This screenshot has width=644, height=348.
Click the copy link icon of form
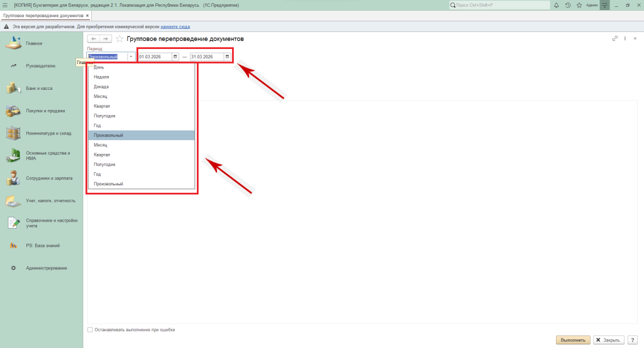[615, 39]
